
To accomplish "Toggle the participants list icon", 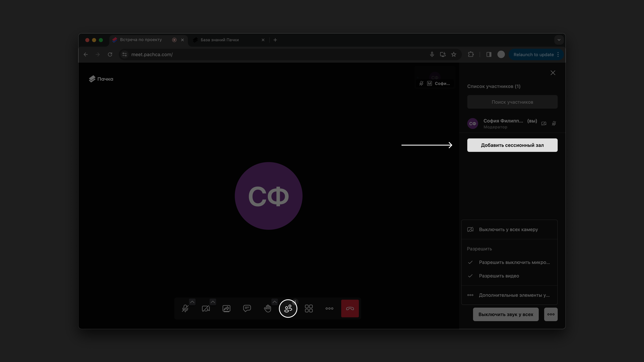I will (288, 309).
